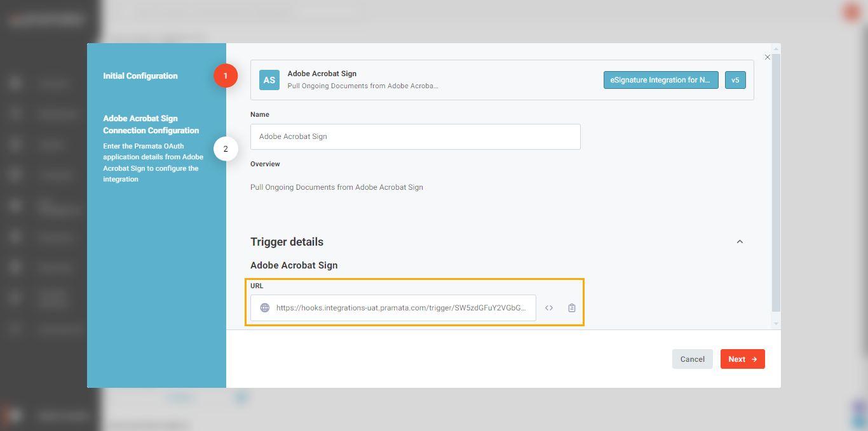Select the Initial Configuration step
This screenshot has height=431, width=868.
click(140, 76)
